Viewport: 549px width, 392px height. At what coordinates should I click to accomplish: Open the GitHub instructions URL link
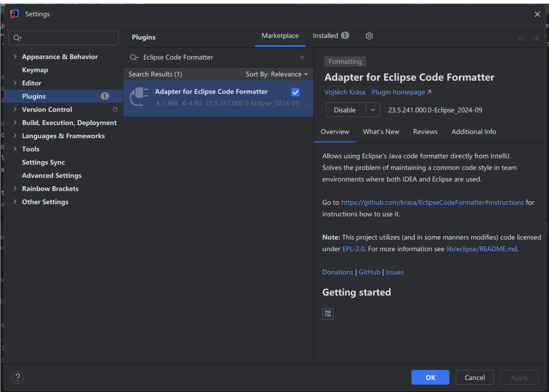(x=433, y=202)
